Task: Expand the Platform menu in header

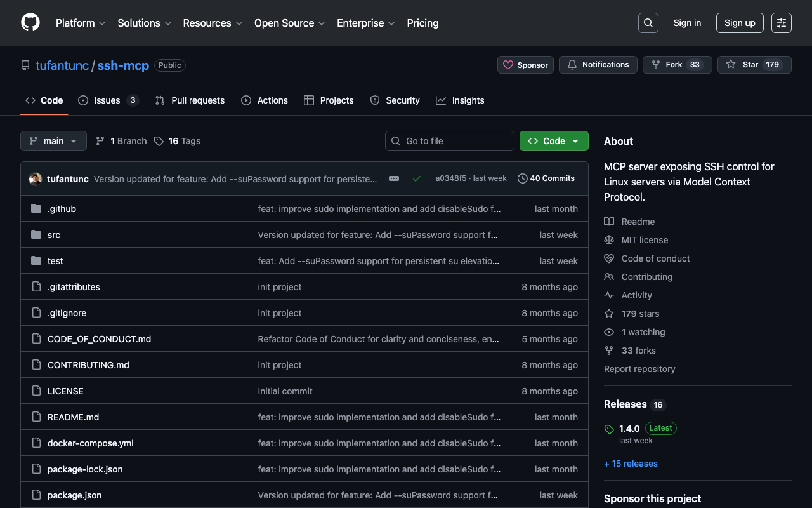Action: tap(81, 23)
